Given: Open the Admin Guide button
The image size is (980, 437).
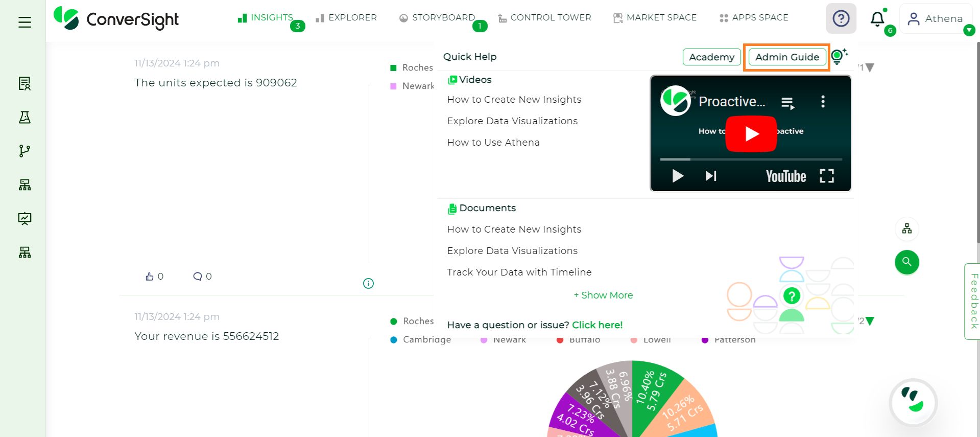Looking at the screenshot, I should tap(787, 57).
